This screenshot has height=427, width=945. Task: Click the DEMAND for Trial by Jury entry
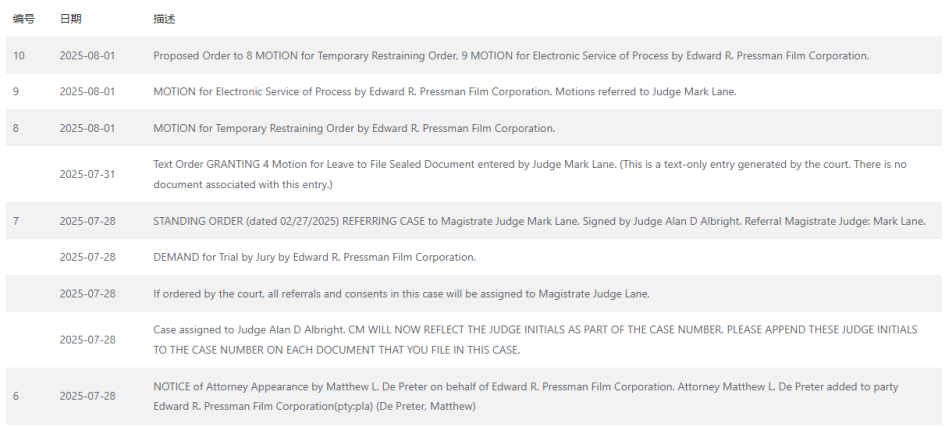pyautogui.click(x=315, y=257)
